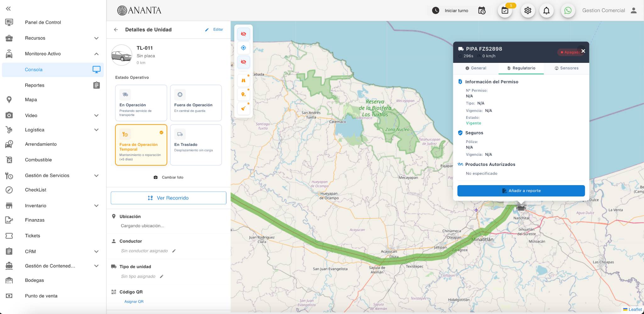
Task: Open the notifications bell icon
Action: [547, 11]
